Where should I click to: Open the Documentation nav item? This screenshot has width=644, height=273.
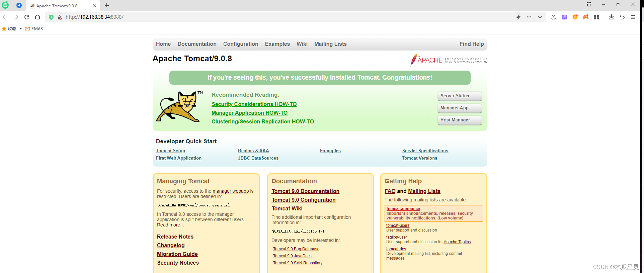pos(197,44)
